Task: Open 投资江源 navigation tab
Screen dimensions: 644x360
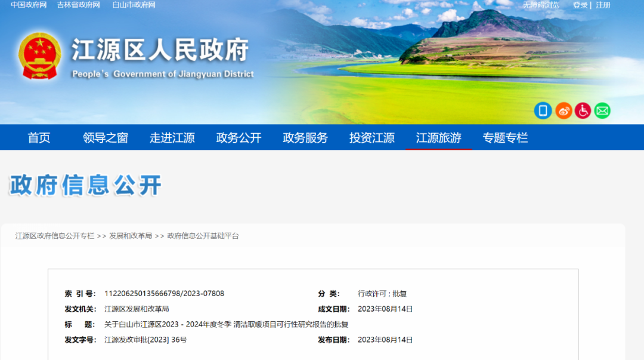Action: pyautogui.click(x=372, y=138)
